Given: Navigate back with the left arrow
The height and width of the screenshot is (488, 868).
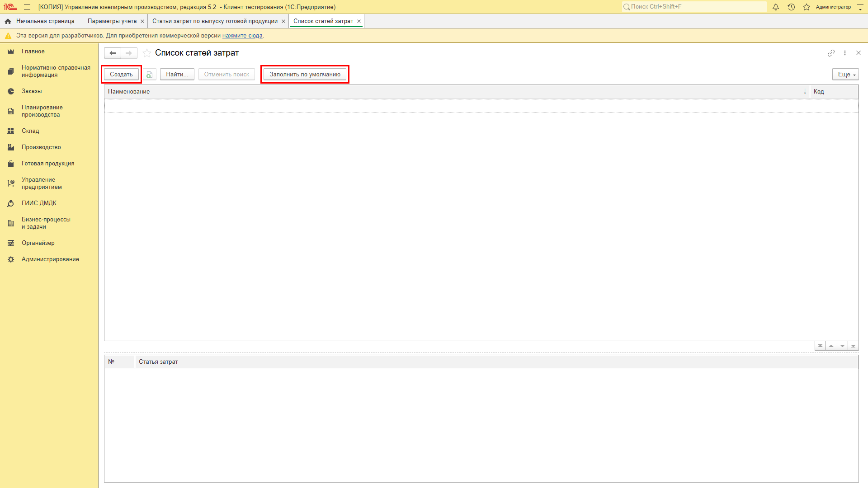Looking at the screenshot, I should point(113,53).
